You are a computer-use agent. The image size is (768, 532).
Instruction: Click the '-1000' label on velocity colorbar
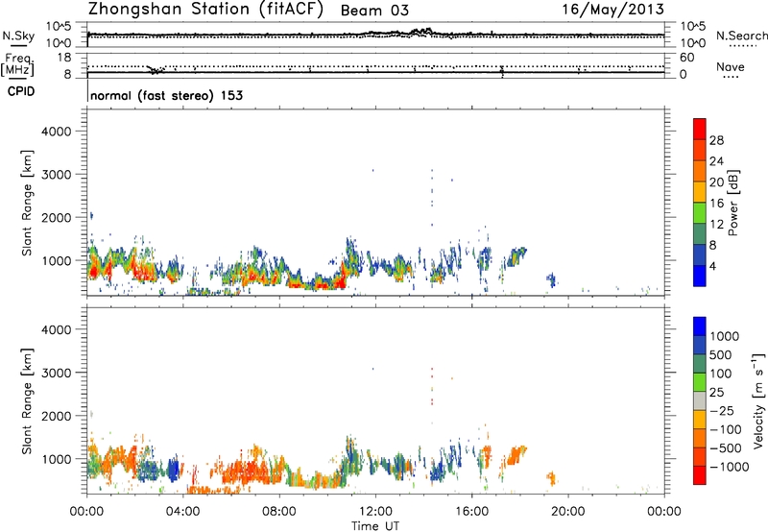[x=730, y=467]
